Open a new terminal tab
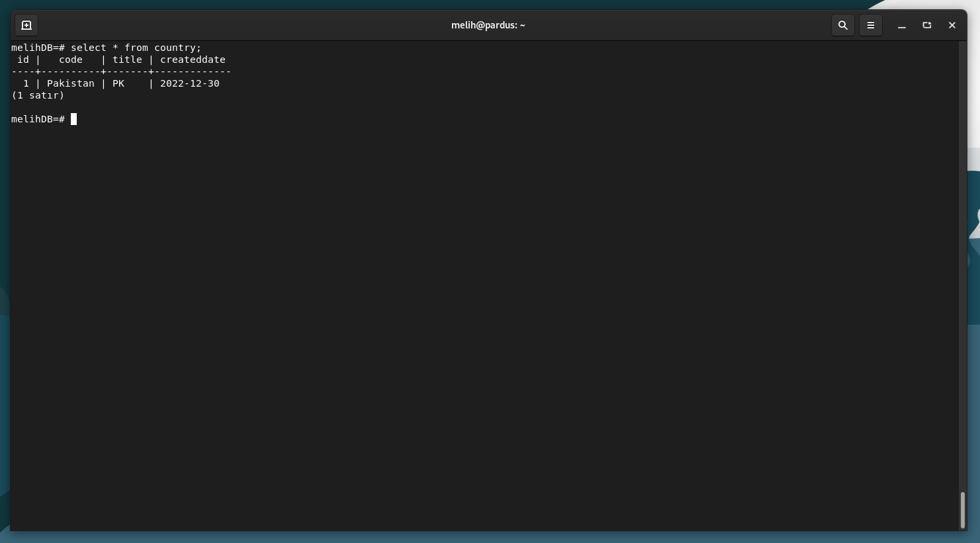This screenshot has height=543, width=980. 26,25
